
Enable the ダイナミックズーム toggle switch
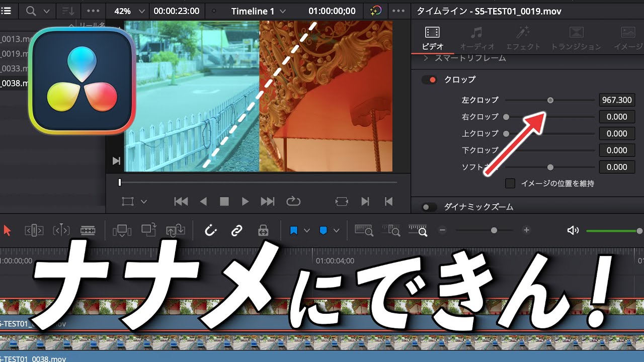(429, 207)
